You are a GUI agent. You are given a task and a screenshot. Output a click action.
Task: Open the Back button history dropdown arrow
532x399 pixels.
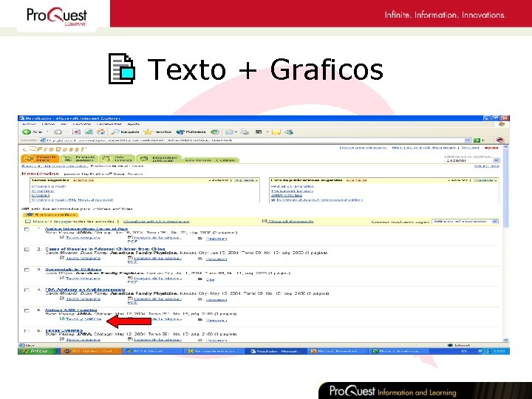coord(47,132)
